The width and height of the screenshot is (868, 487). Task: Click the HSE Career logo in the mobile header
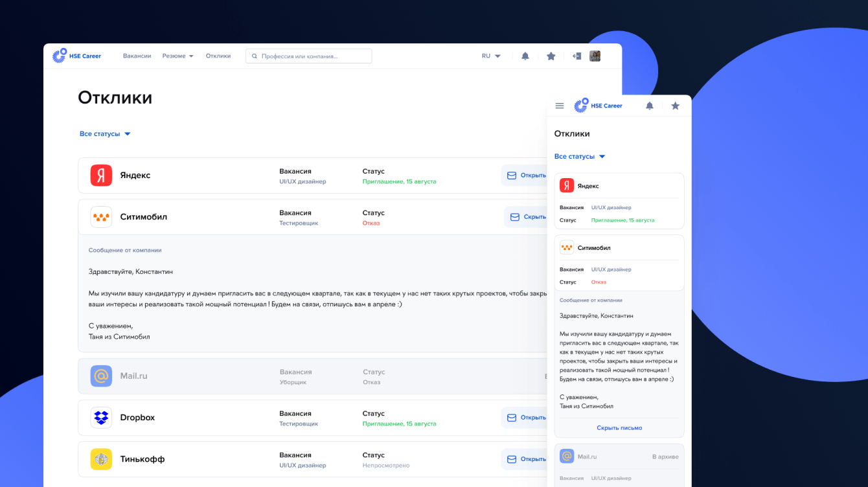point(598,106)
